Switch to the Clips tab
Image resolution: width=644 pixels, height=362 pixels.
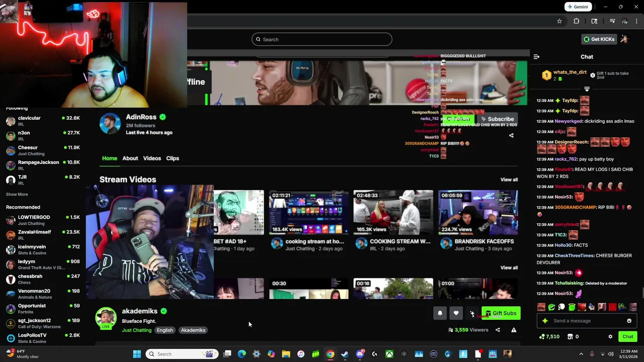(173, 158)
